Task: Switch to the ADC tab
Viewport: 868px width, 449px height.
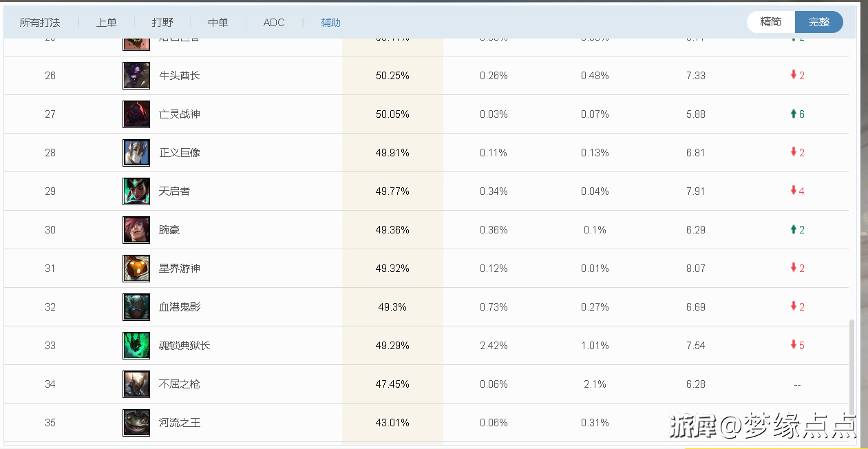Action: point(274,23)
